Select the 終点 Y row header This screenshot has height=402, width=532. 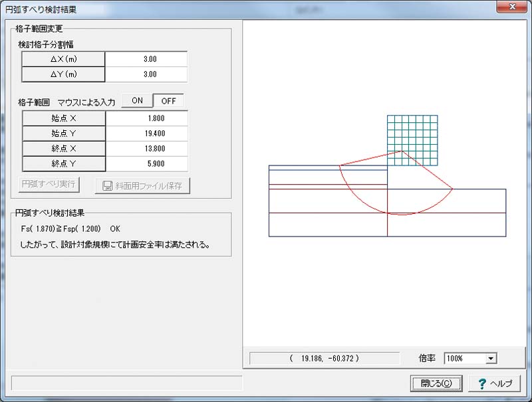coord(64,163)
